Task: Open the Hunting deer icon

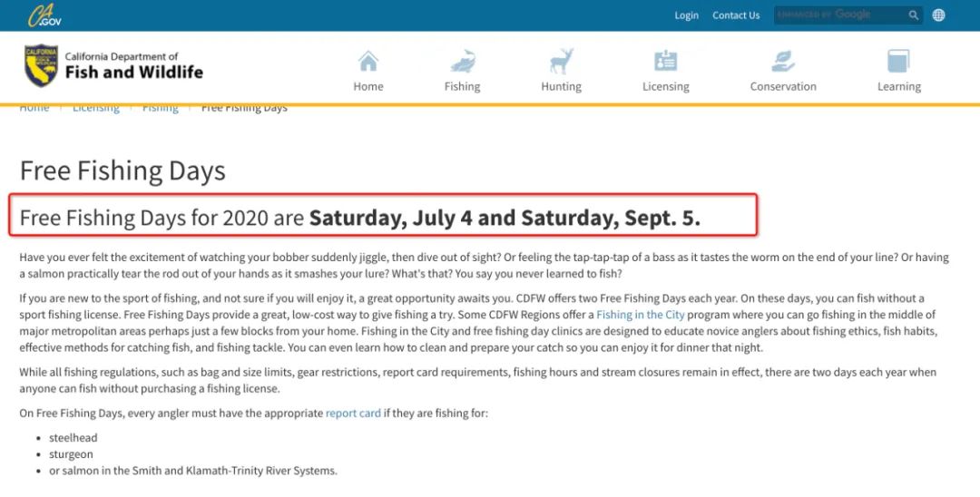Action: click(x=562, y=61)
